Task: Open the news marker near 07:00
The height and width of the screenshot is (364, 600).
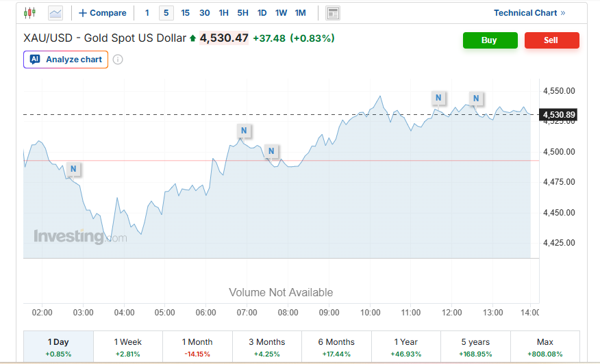Action: click(243, 130)
